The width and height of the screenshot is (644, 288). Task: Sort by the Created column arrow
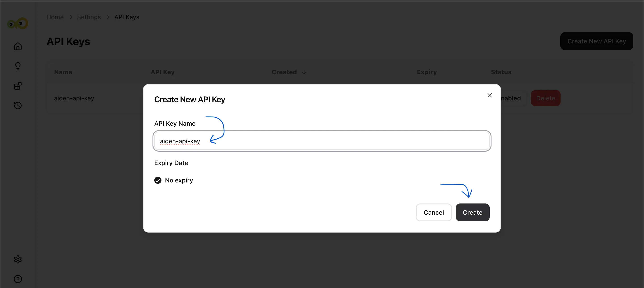tap(304, 72)
